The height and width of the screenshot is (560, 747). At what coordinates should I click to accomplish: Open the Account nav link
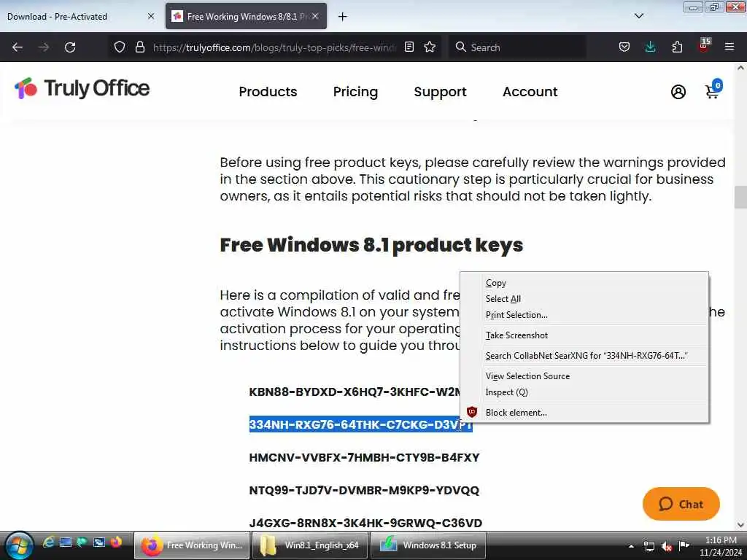530,91
